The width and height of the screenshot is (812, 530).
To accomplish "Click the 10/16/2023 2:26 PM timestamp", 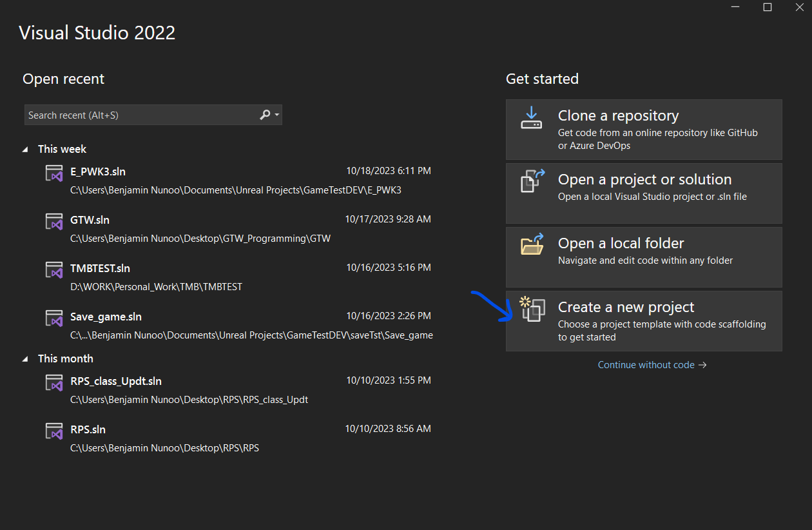I will click(x=389, y=316).
